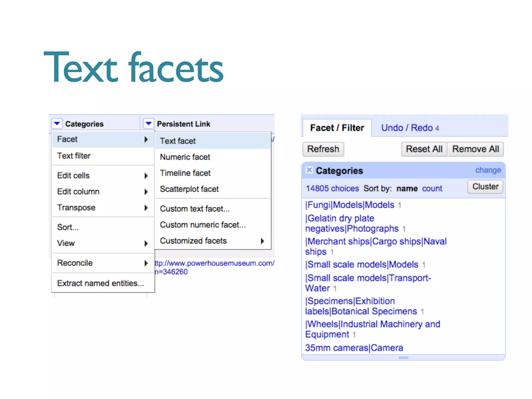This screenshot has width=532, height=399.
Task: Select Specimens|Exhibition labels|Botanical Specimens value
Action: 361,306
